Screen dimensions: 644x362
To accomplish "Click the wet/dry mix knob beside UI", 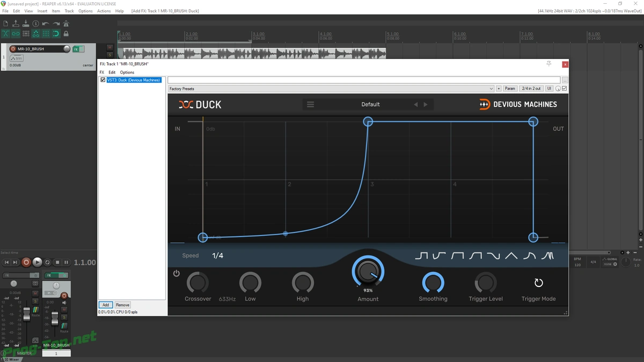I will pos(558,88).
